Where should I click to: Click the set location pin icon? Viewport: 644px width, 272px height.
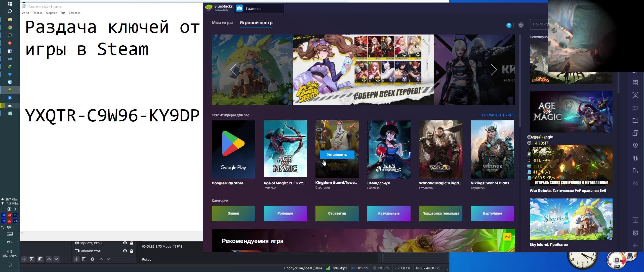click(635, 146)
